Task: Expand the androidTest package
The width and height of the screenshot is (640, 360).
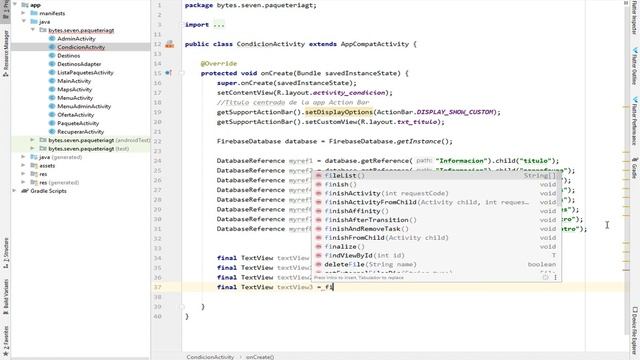Action: click(33, 140)
